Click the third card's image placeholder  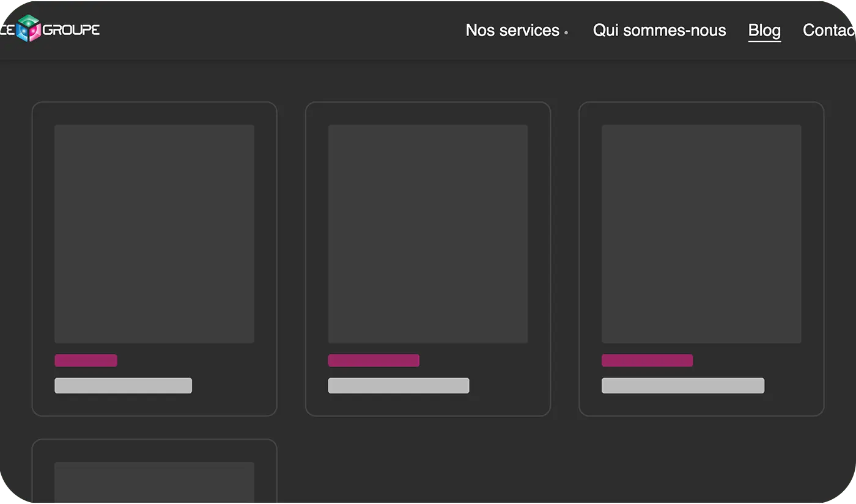[701, 233]
